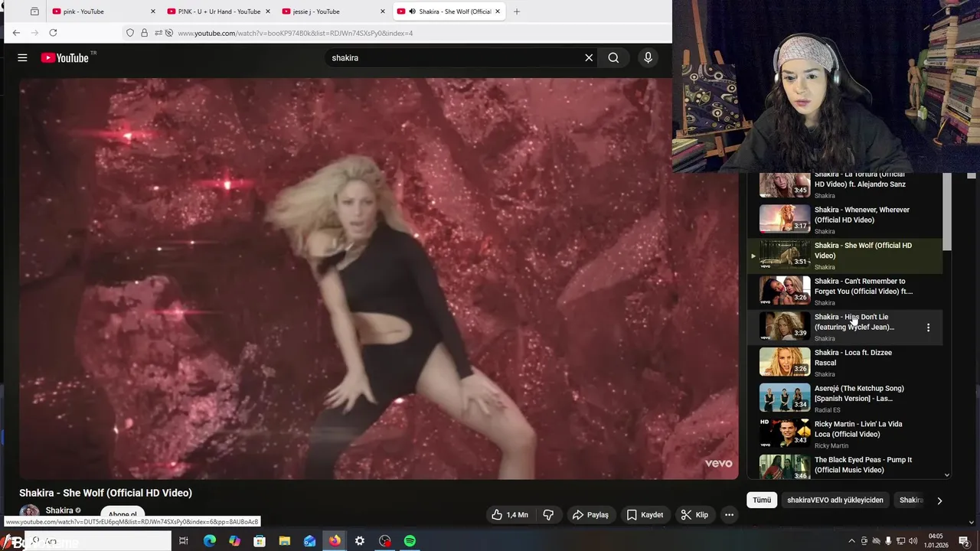
Task: Close the jessie j - YouTube tab
Action: 383,11
